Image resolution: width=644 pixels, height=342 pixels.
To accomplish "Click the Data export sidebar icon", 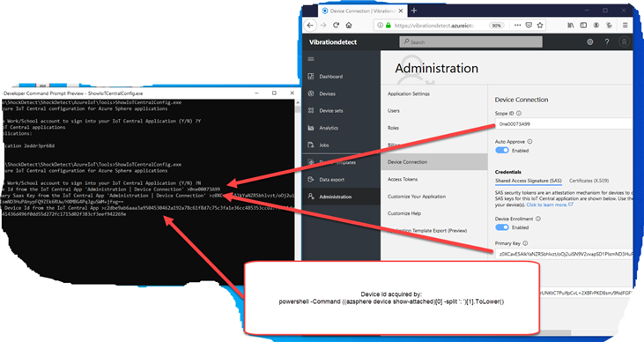I will 311,180.
